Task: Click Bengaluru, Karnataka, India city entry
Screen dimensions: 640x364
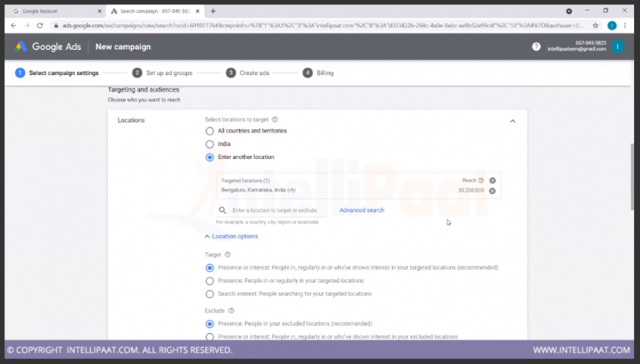Action: point(258,190)
